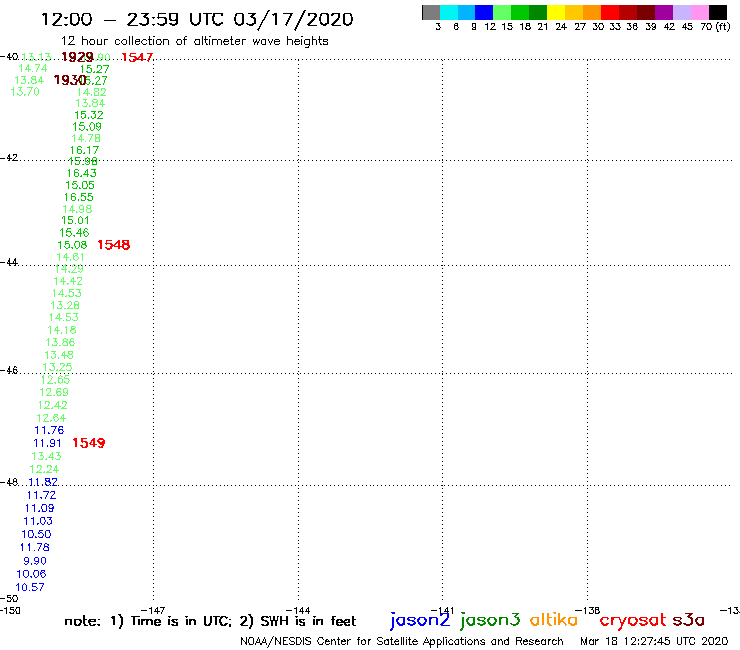Select the 14.74 wave height value
This screenshot has height=650, width=740.
[x=33, y=68]
